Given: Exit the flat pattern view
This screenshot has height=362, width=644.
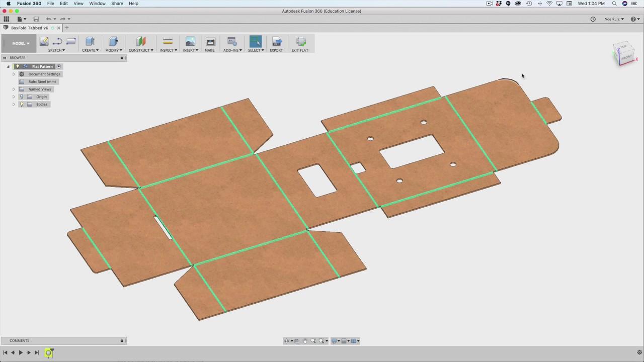Looking at the screenshot, I should (300, 41).
